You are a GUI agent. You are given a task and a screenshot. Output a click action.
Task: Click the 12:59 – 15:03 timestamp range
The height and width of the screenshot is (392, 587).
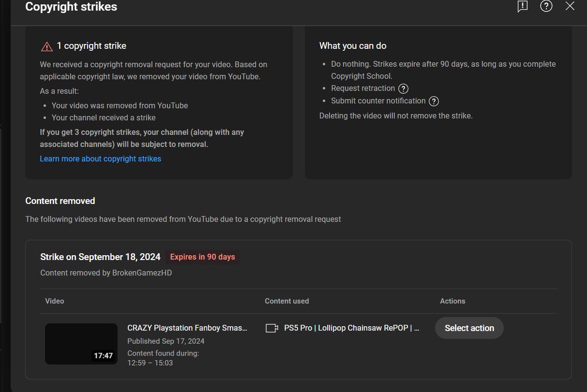[x=150, y=363]
